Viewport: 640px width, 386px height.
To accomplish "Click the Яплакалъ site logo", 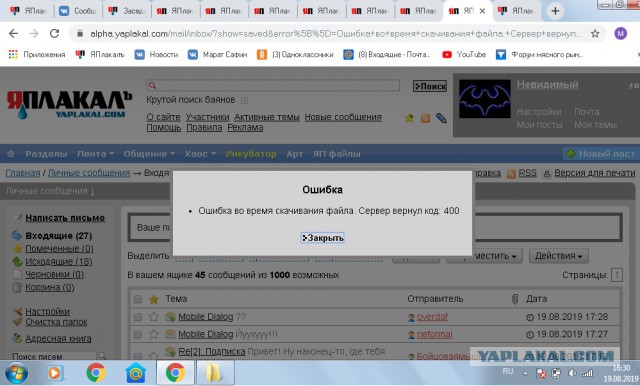I will click(x=69, y=104).
